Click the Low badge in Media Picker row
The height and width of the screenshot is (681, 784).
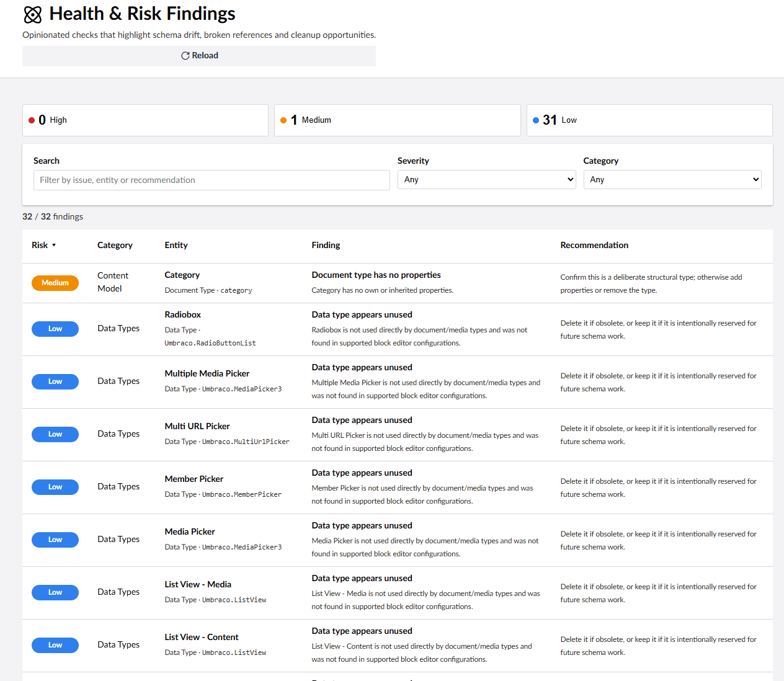pos(55,540)
